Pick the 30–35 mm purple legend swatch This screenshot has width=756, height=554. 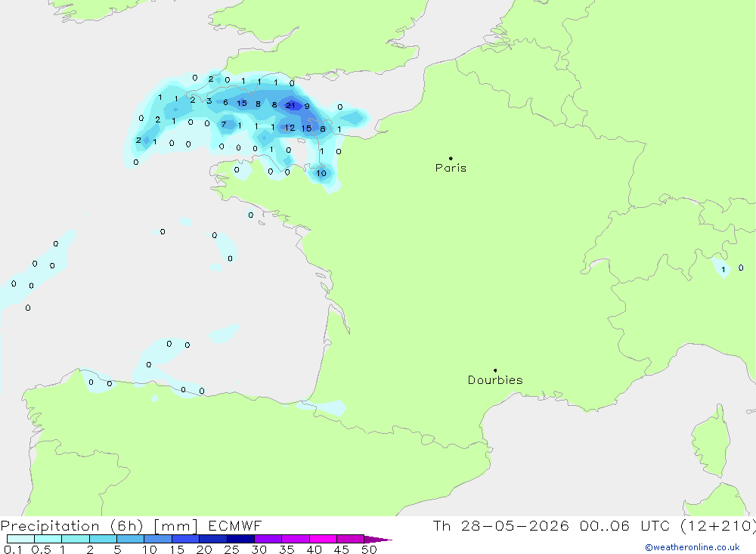pyautogui.click(x=268, y=539)
